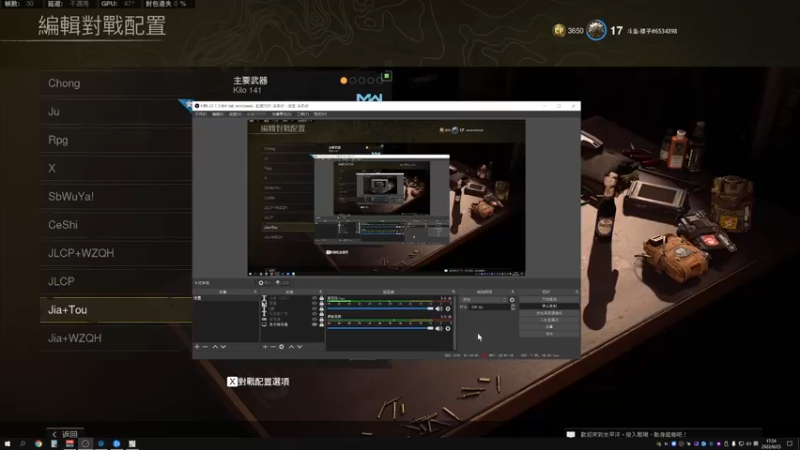
Task: Pop out the Scenes dock panel
Action: (255, 292)
